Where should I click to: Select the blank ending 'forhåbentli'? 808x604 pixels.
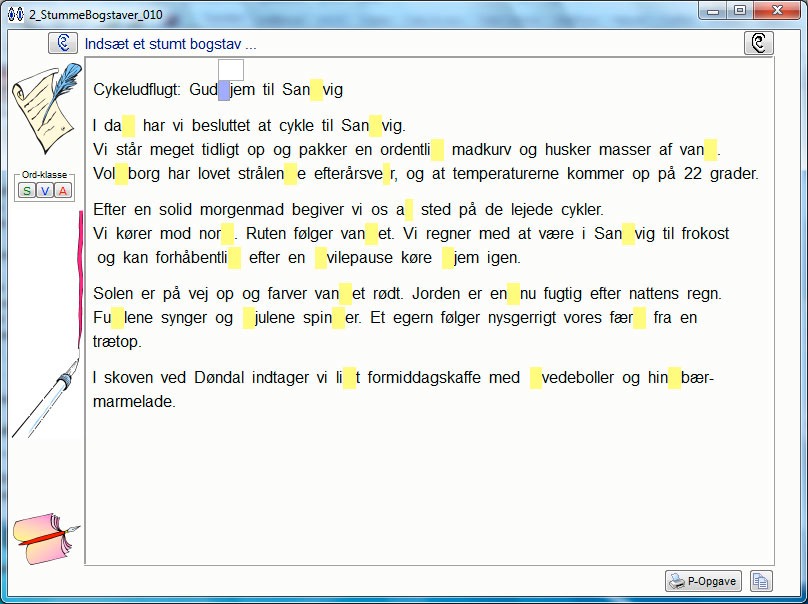tap(234, 258)
